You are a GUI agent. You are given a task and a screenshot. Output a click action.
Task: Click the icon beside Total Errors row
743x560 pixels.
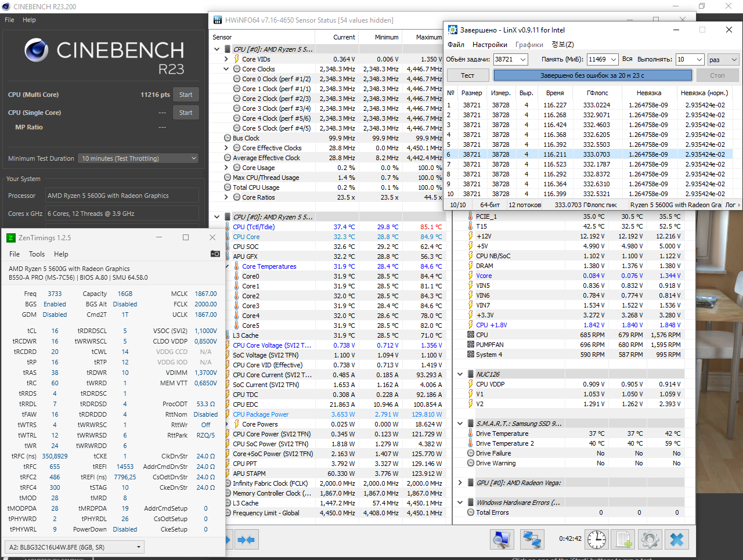click(x=471, y=512)
